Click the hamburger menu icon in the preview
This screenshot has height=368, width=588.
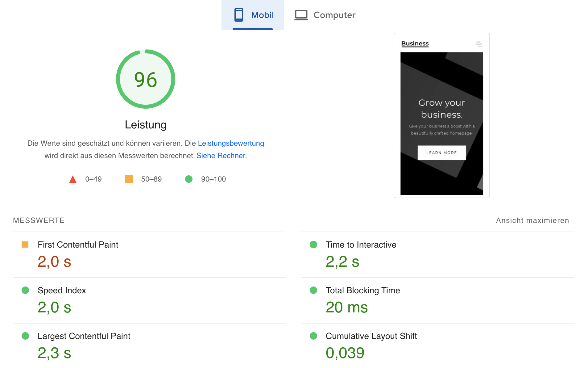tap(479, 44)
